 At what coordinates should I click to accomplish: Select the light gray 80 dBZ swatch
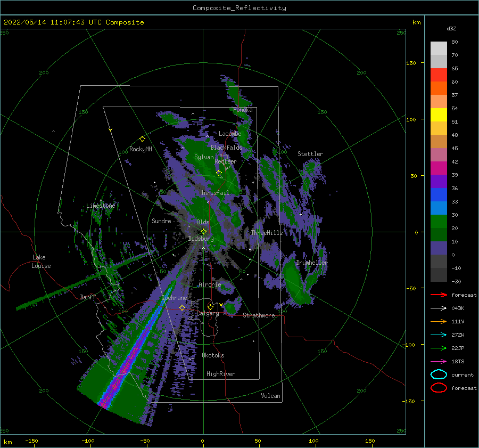tap(439, 48)
